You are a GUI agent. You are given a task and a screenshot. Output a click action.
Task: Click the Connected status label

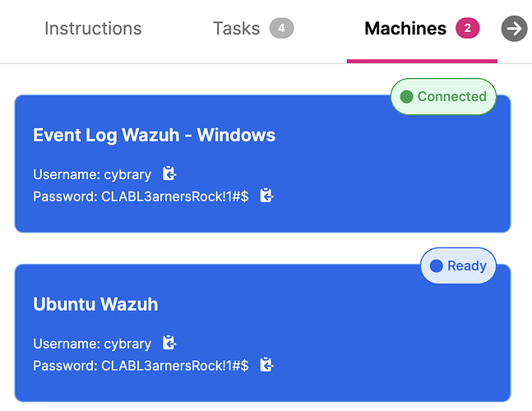tap(451, 97)
